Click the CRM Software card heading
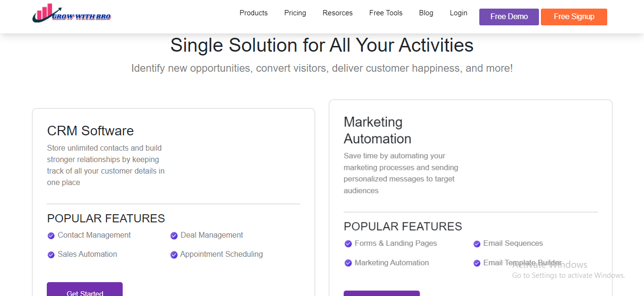The width and height of the screenshot is (644, 296). tap(90, 131)
